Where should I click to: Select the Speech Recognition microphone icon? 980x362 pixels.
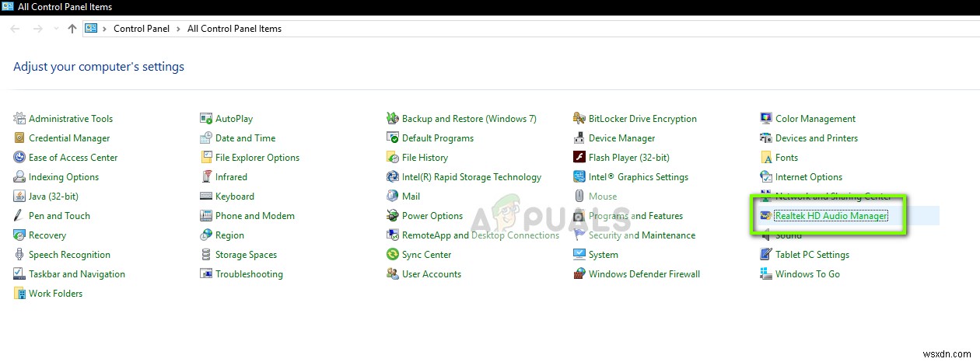pos(19,255)
